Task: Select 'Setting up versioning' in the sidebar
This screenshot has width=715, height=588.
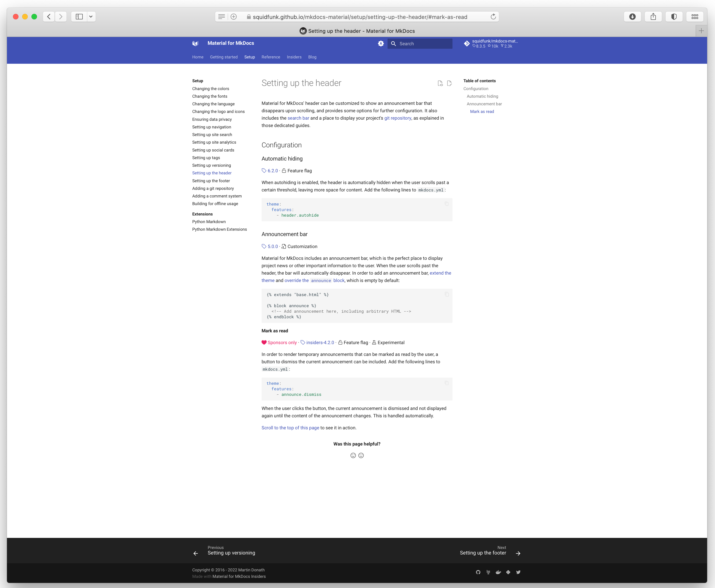Action: click(x=211, y=165)
